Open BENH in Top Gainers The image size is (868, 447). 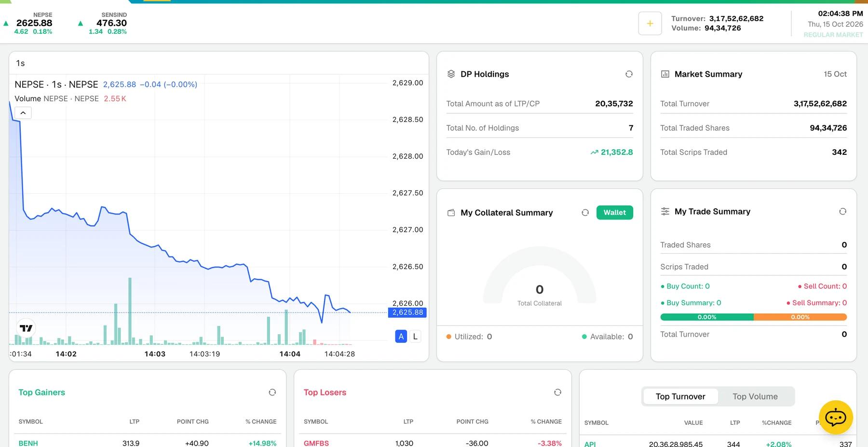coord(28,443)
